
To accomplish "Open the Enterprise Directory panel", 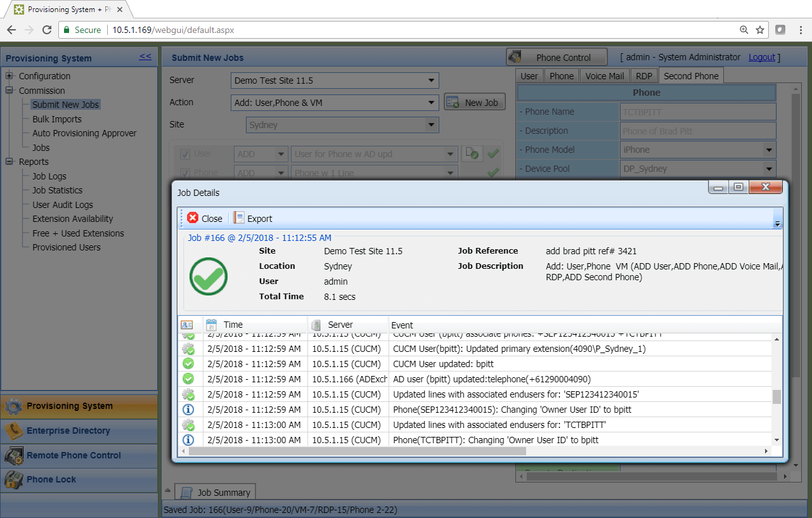I will click(79, 431).
